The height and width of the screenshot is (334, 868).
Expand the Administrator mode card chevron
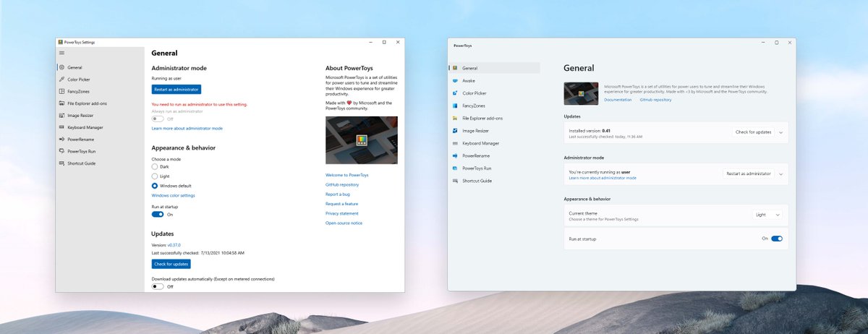click(780, 174)
